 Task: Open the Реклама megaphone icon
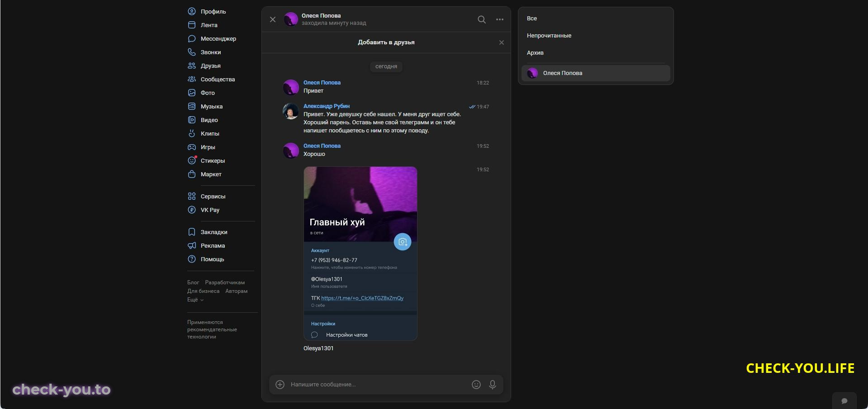pyautogui.click(x=192, y=245)
